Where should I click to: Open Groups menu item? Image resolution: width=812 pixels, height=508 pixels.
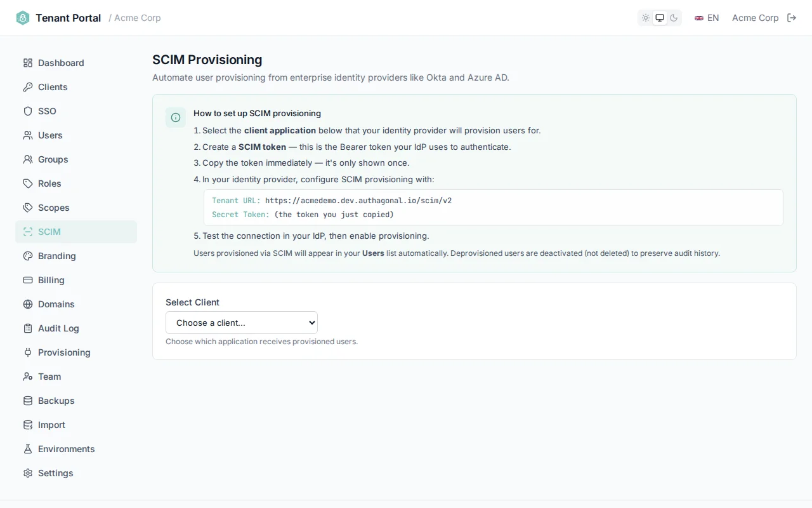pos(76,159)
